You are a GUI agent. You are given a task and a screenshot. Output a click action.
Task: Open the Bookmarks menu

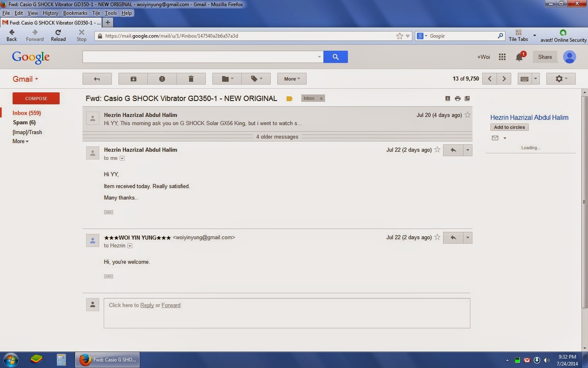(x=75, y=13)
